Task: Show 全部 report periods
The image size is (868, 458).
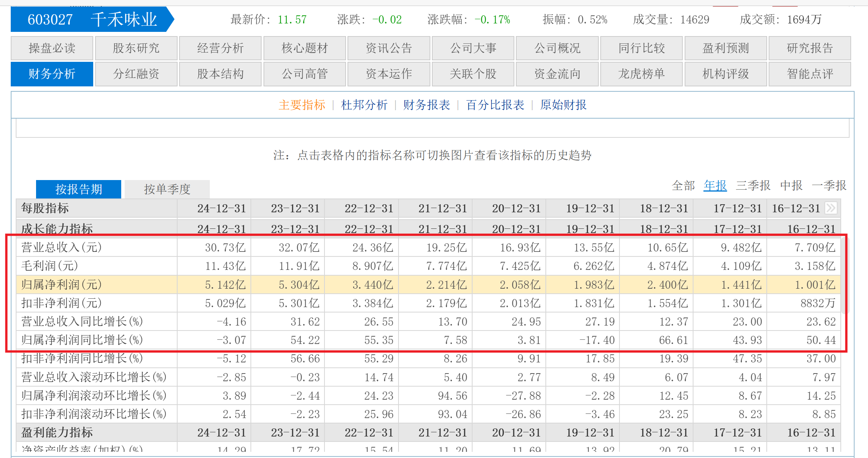Action: 683,186
